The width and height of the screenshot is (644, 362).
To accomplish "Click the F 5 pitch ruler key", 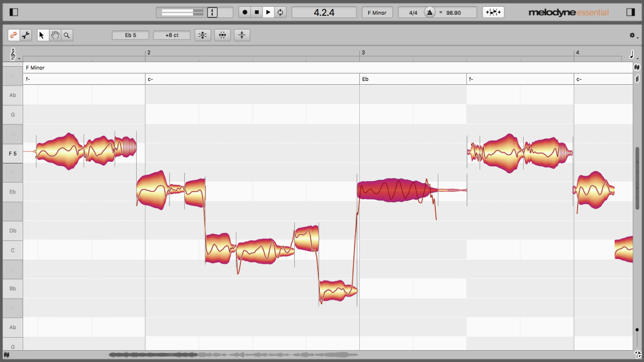I will [13, 153].
